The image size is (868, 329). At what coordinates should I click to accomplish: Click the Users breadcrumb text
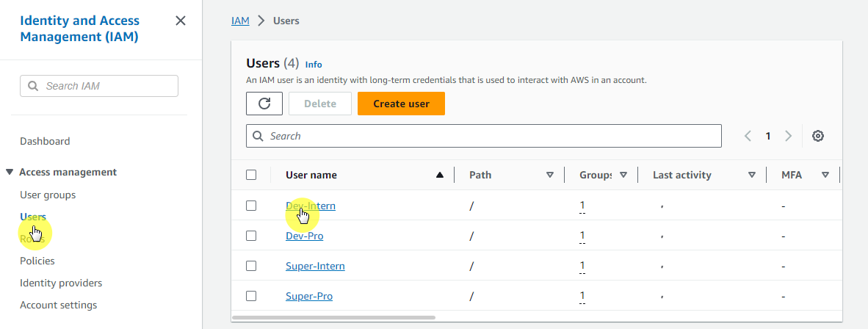click(286, 21)
